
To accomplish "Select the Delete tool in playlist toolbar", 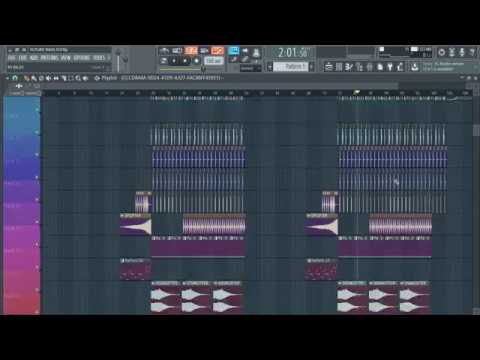I will pos(41,78).
